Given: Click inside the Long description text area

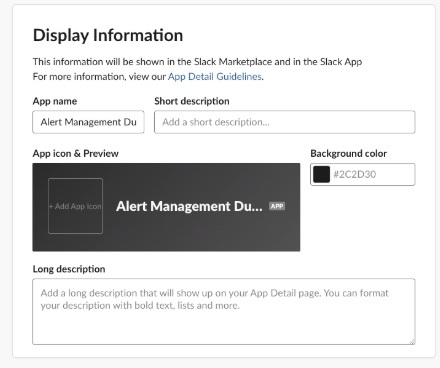Looking at the screenshot, I should 224,312.
